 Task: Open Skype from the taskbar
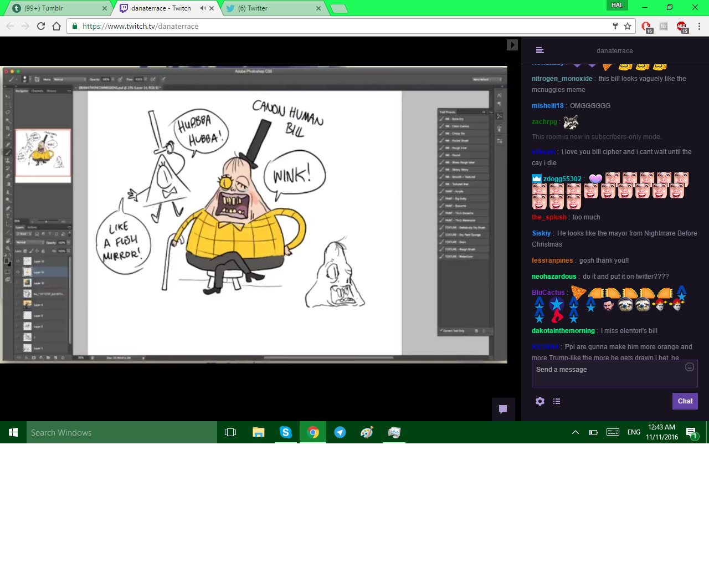[285, 432]
